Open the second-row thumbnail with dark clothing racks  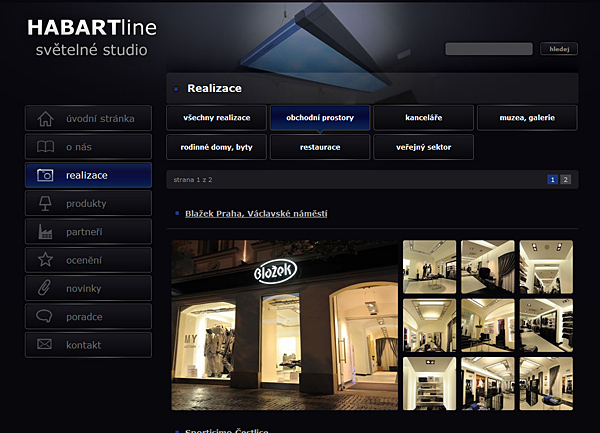pos(546,326)
